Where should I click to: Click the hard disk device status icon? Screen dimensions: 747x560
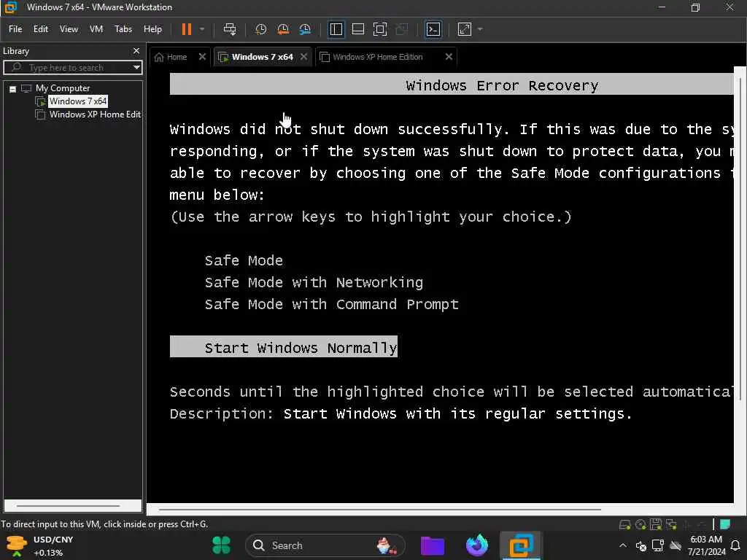[624, 525]
